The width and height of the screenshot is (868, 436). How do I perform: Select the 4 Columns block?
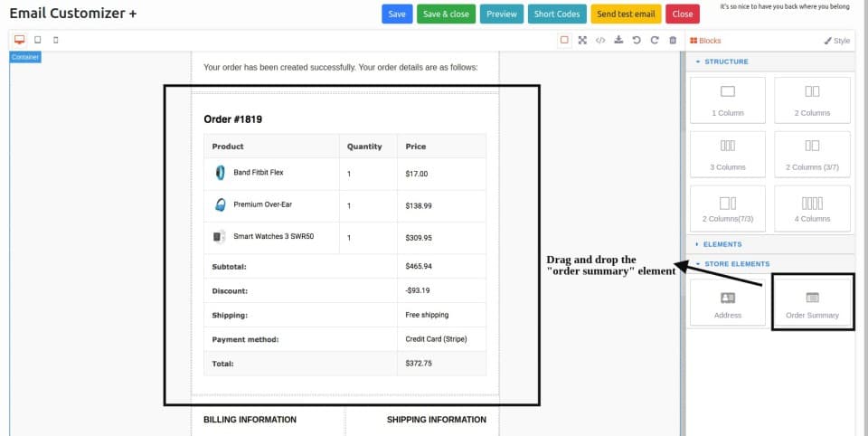click(812, 208)
